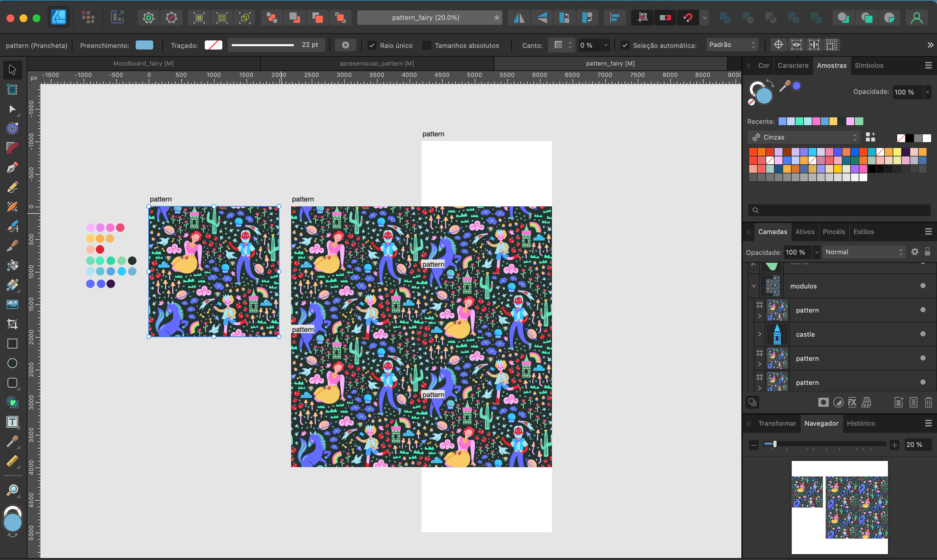
Task: Toggle the Force Pixel Alignment grid icon
Action: pyautogui.click(x=643, y=17)
